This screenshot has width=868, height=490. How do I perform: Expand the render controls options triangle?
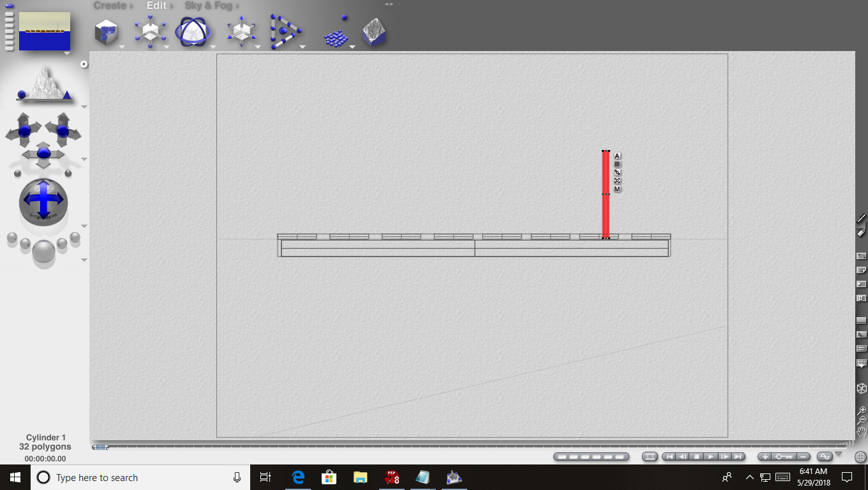click(x=84, y=260)
